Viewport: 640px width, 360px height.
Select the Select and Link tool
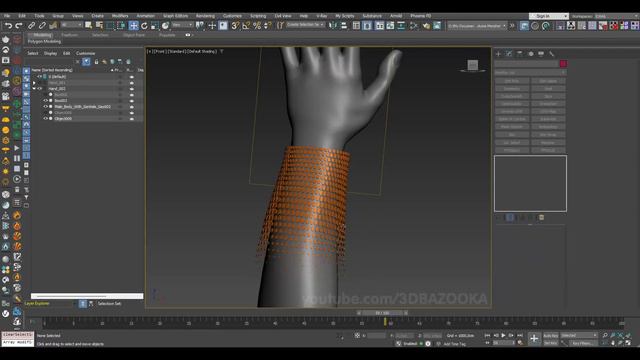click(31, 26)
